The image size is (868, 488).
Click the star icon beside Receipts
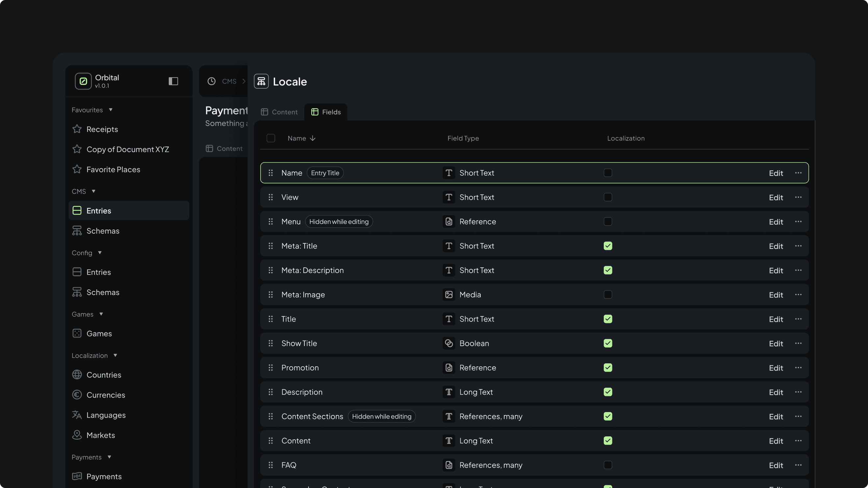tap(77, 129)
